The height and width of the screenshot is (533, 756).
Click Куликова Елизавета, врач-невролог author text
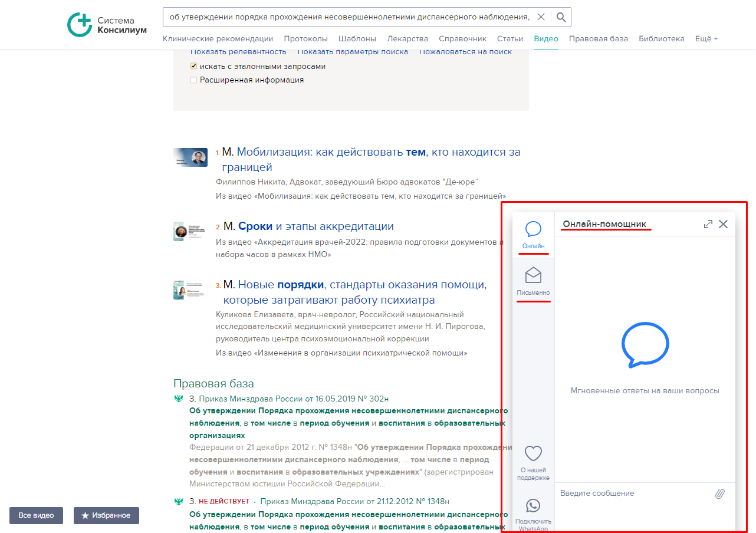coord(351,327)
